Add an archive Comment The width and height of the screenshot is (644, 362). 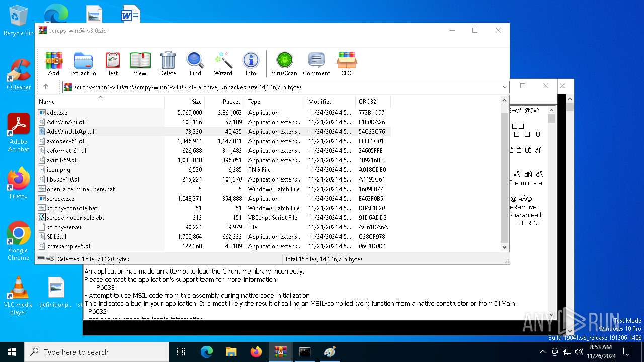pyautogui.click(x=316, y=64)
